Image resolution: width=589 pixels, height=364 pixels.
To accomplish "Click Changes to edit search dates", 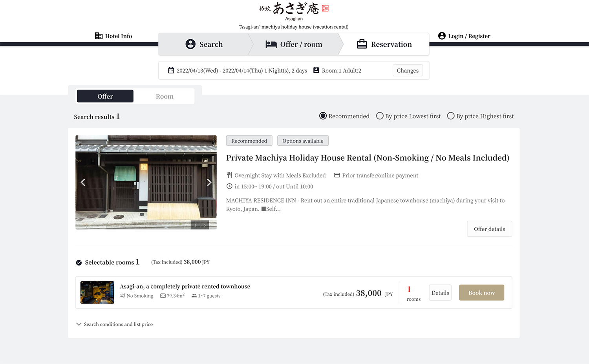I will [408, 71].
